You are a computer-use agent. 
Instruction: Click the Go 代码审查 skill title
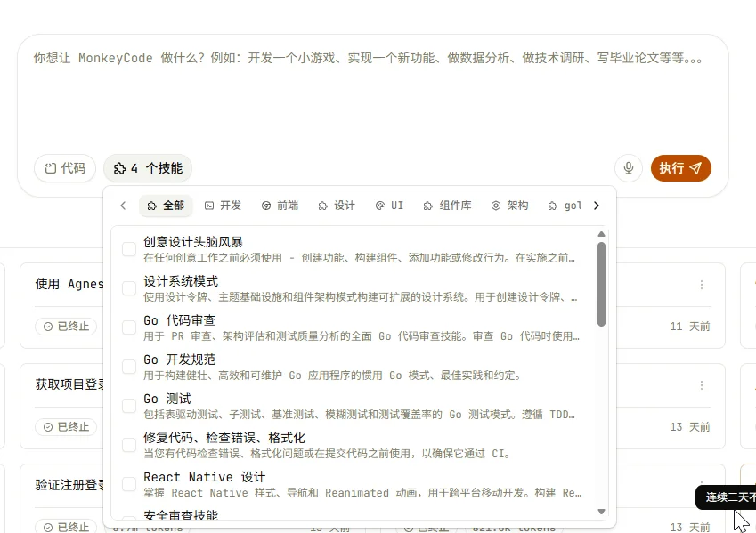point(179,320)
